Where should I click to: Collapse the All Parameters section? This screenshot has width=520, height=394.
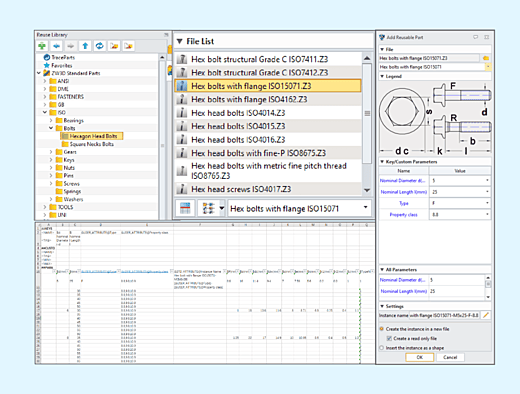pos(382,270)
